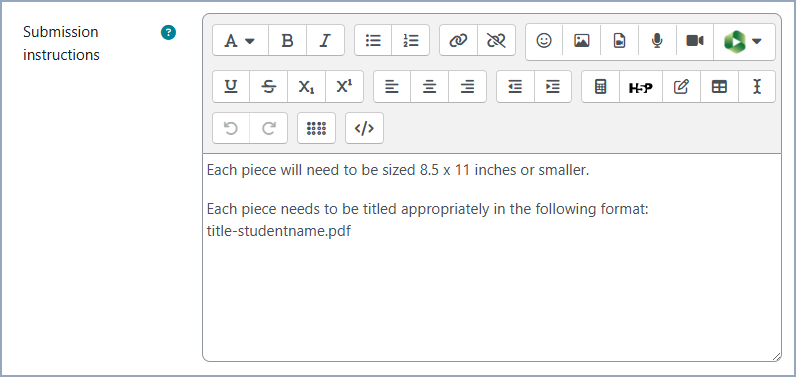Undo the last edit
796x377 pixels.
pyautogui.click(x=231, y=128)
